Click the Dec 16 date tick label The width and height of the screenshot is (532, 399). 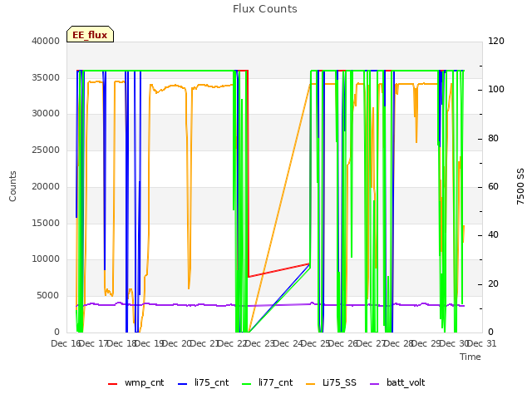pyautogui.click(x=65, y=343)
